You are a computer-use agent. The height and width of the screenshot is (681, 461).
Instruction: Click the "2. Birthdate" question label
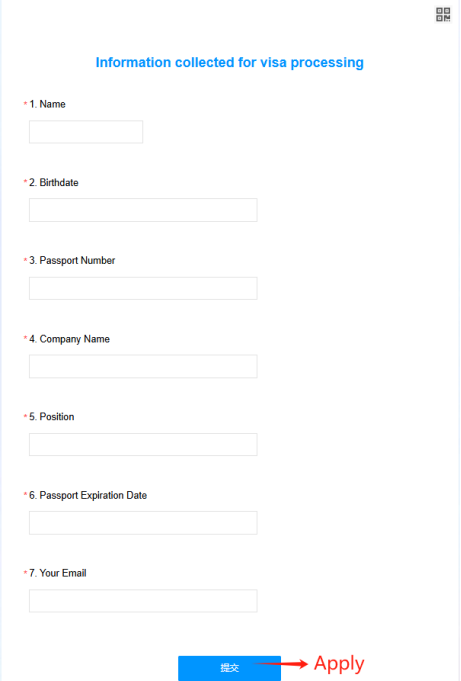point(54,182)
